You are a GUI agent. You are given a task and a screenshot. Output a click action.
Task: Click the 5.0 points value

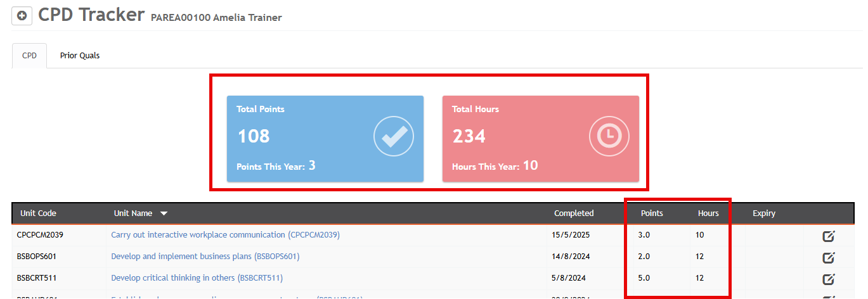click(644, 277)
